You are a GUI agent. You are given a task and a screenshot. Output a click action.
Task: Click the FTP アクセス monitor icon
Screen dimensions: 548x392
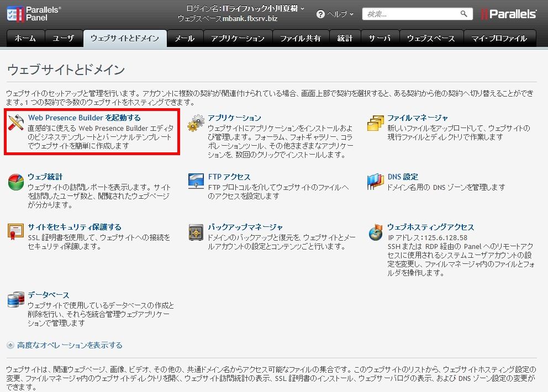pyautogui.click(x=196, y=181)
